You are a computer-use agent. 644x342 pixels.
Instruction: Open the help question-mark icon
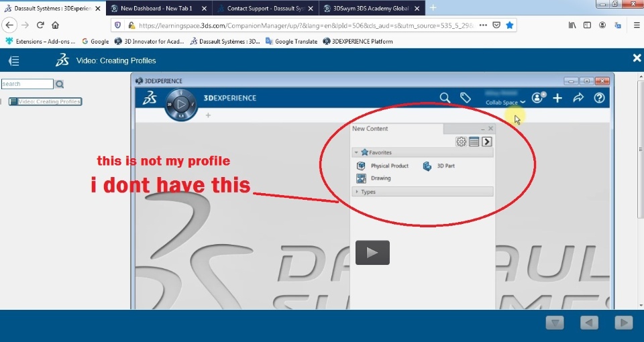coord(599,98)
